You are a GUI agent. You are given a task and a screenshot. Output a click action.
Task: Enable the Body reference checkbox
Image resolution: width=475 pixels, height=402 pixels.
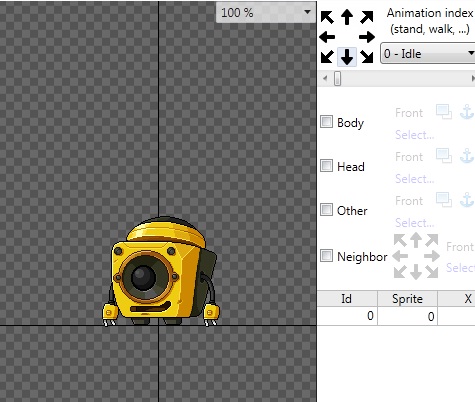[326, 122]
